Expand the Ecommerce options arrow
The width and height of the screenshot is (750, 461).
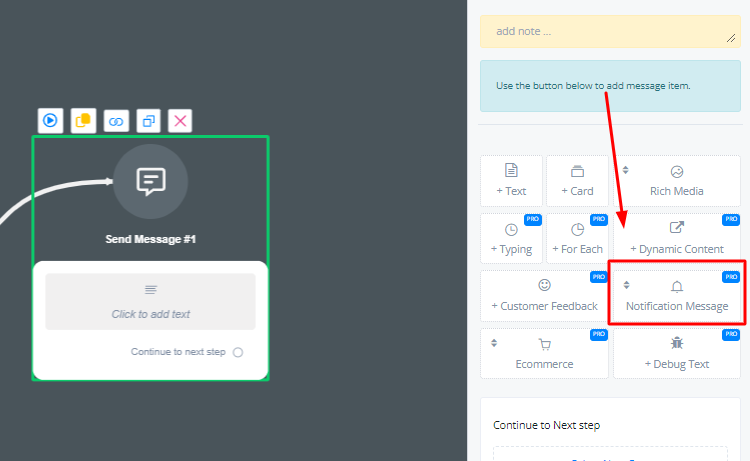(x=494, y=343)
